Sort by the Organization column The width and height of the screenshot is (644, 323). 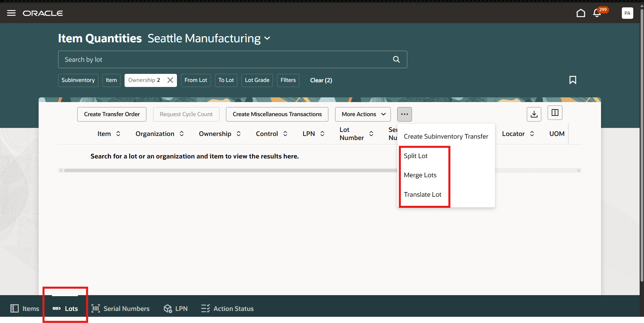182,134
